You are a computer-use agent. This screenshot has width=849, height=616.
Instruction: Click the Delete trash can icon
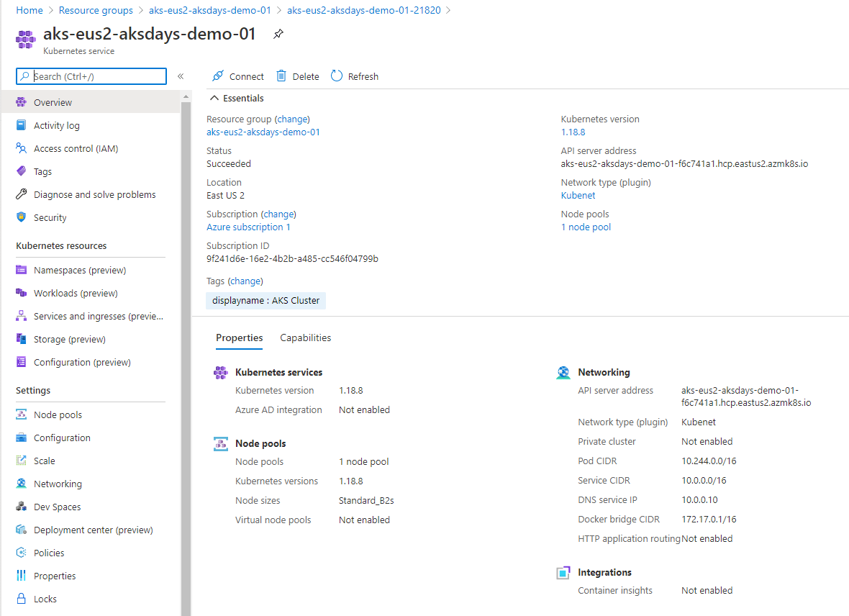pos(281,76)
